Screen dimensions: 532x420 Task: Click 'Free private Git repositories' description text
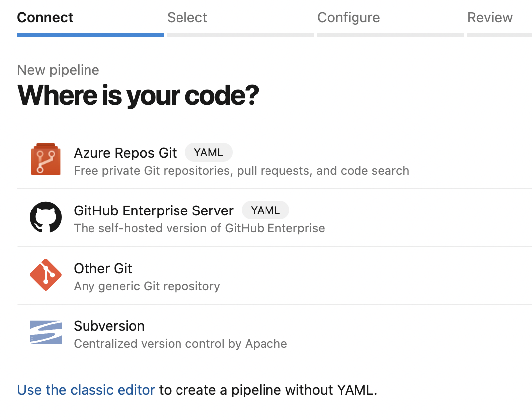click(x=241, y=171)
